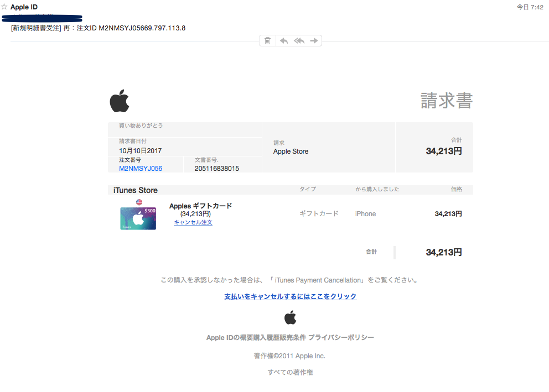
Task: Click the iTunes Payment Cancellation notice text
Action: click(290, 280)
